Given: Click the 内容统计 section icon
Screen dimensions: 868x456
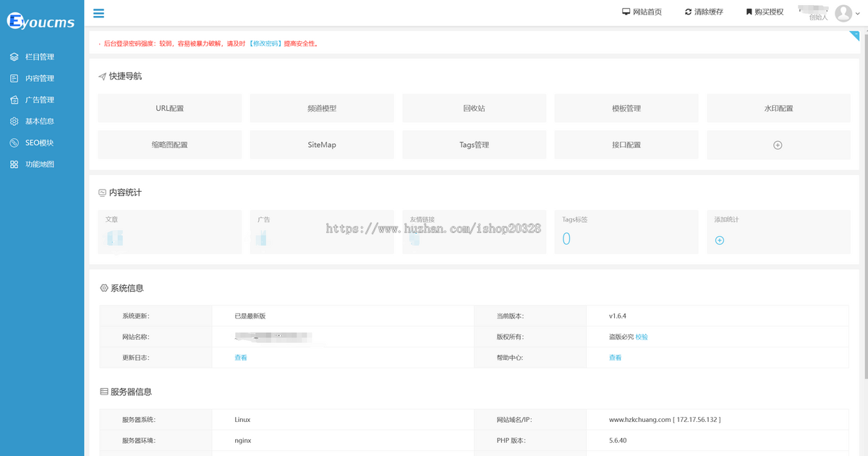Looking at the screenshot, I should pyautogui.click(x=103, y=193).
